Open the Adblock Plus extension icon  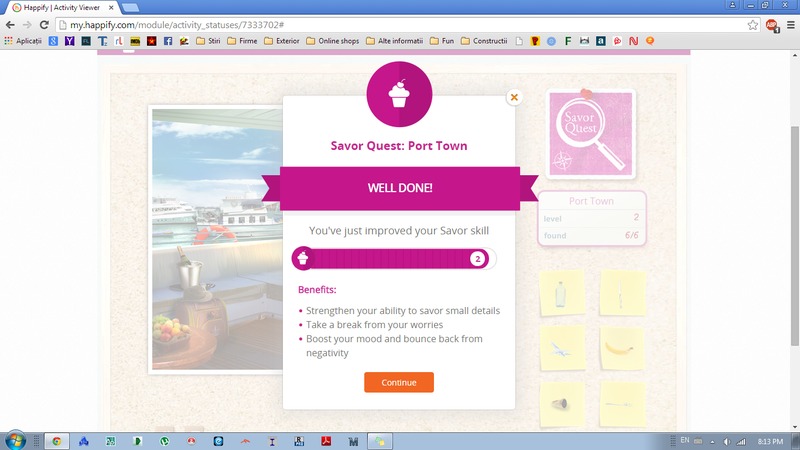pyautogui.click(x=771, y=25)
